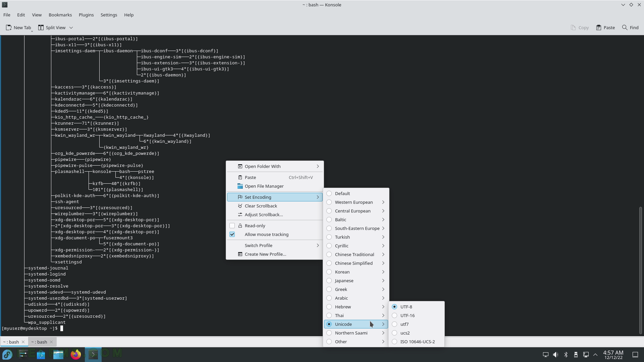Expand Western European encodings
Viewport: 644px width, 362px height.
coord(356,202)
